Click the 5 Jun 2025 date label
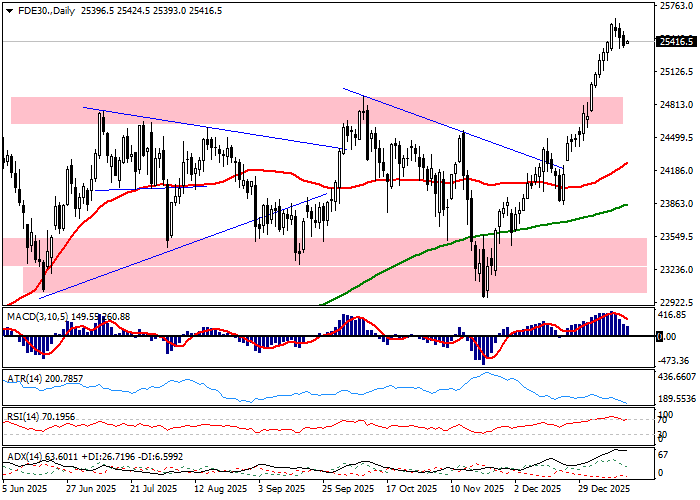Image resolution: width=700 pixels, height=500 pixels. click(24, 490)
